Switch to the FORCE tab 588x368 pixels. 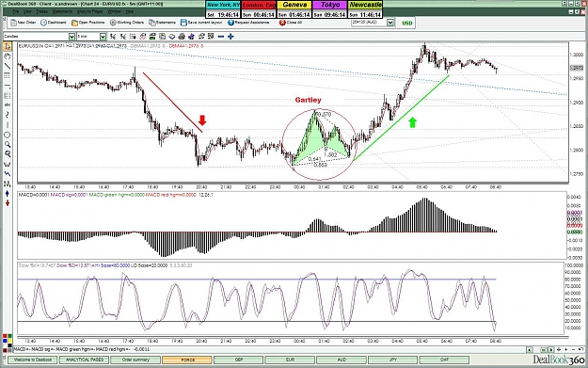(187, 360)
